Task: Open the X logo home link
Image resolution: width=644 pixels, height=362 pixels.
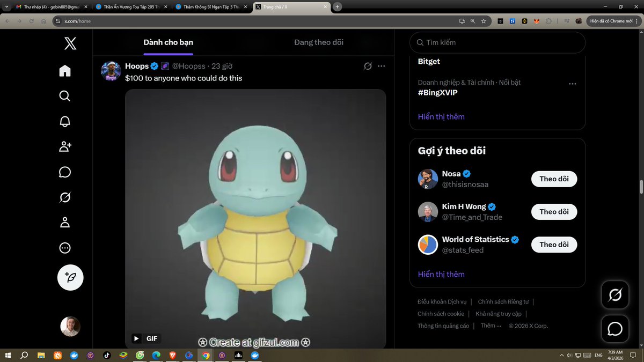Action: point(70,43)
